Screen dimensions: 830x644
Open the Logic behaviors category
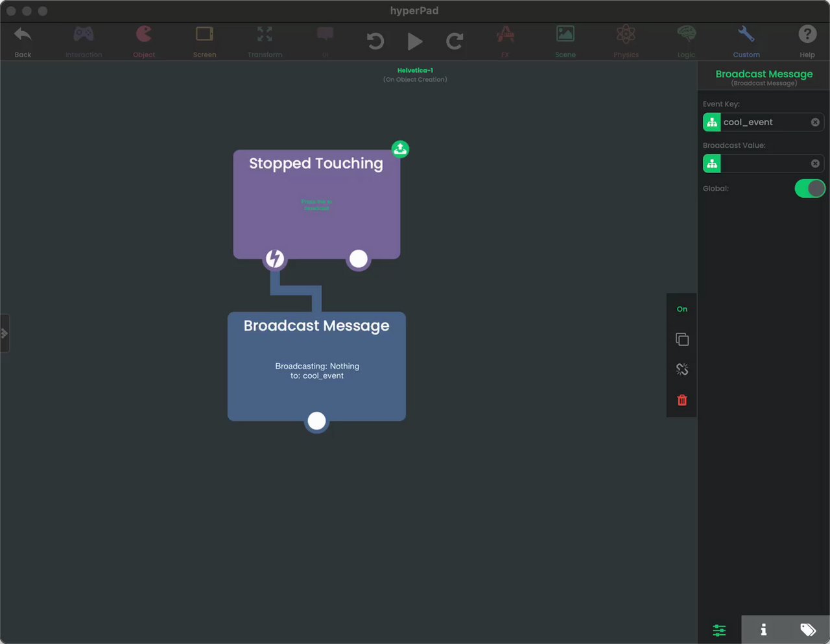tap(686, 41)
